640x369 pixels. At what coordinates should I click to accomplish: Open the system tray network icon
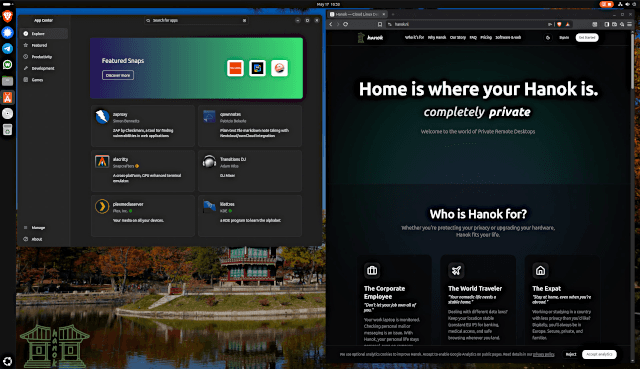click(620, 4)
